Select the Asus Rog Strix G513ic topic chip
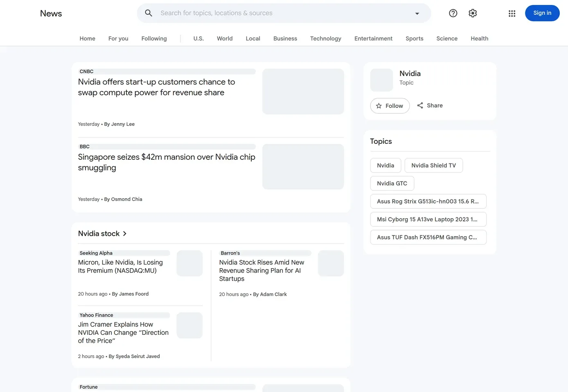 click(x=428, y=202)
